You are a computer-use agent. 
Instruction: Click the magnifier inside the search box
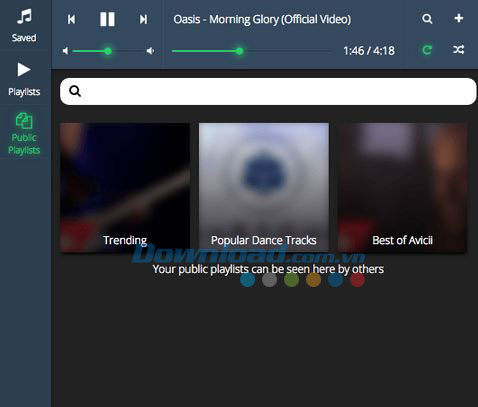(x=75, y=91)
